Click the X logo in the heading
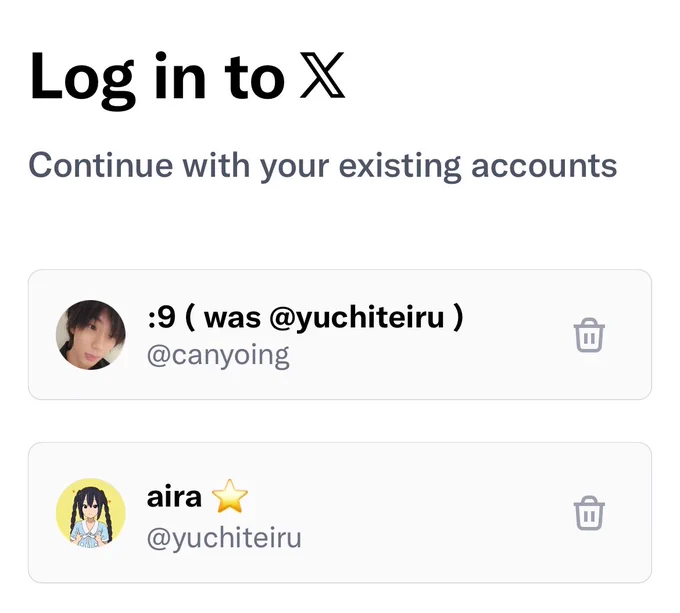 (322, 75)
